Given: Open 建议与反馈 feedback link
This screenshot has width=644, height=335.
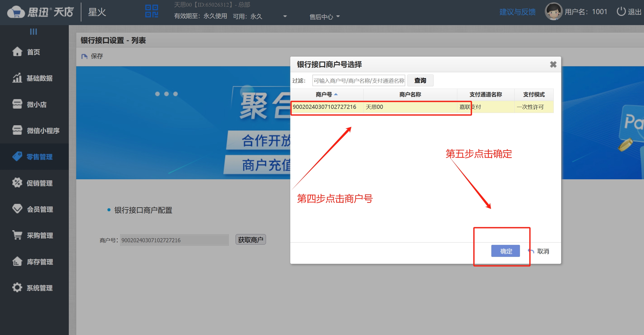Looking at the screenshot, I should (x=517, y=12).
